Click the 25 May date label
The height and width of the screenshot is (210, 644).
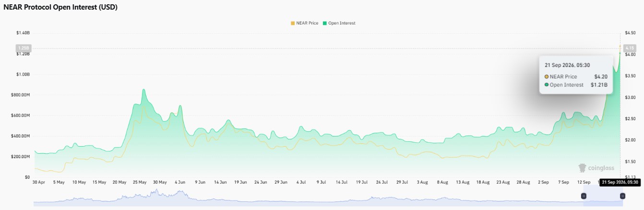click(140, 183)
